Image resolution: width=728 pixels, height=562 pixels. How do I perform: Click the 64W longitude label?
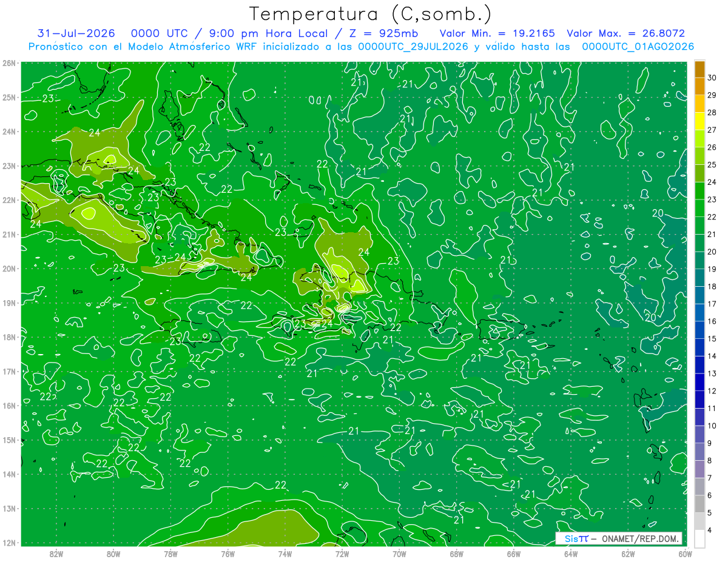coord(571,554)
